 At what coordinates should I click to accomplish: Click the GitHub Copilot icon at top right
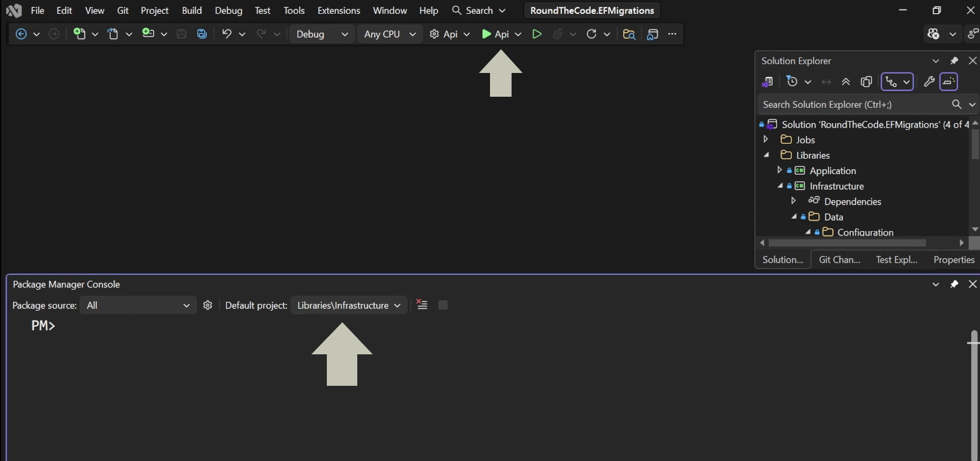tap(934, 34)
